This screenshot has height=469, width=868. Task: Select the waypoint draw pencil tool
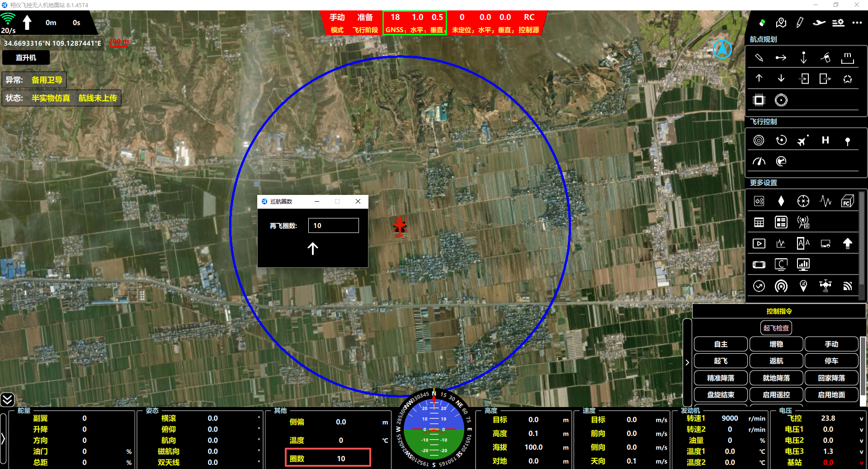pyautogui.click(x=759, y=57)
